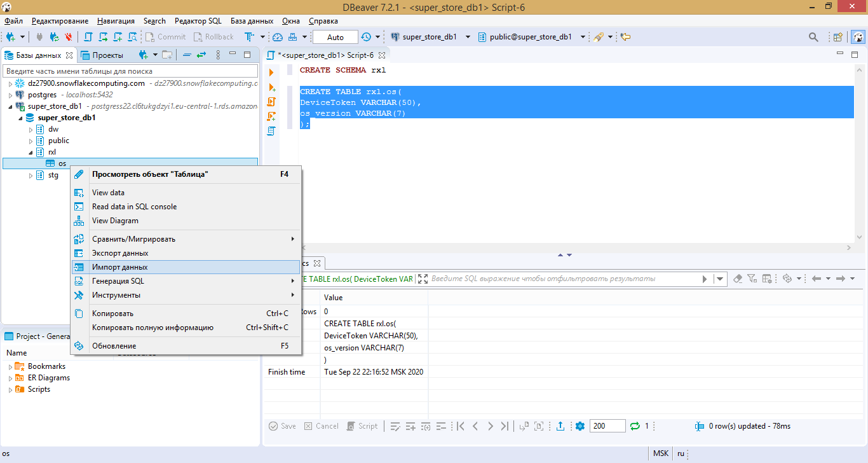Select Read data in SQL console
Screen dimensions: 868x463
click(186, 207)
